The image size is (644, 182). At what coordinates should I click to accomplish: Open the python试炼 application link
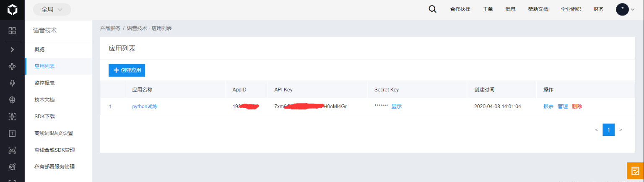pyautogui.click(x=145, y=107)
